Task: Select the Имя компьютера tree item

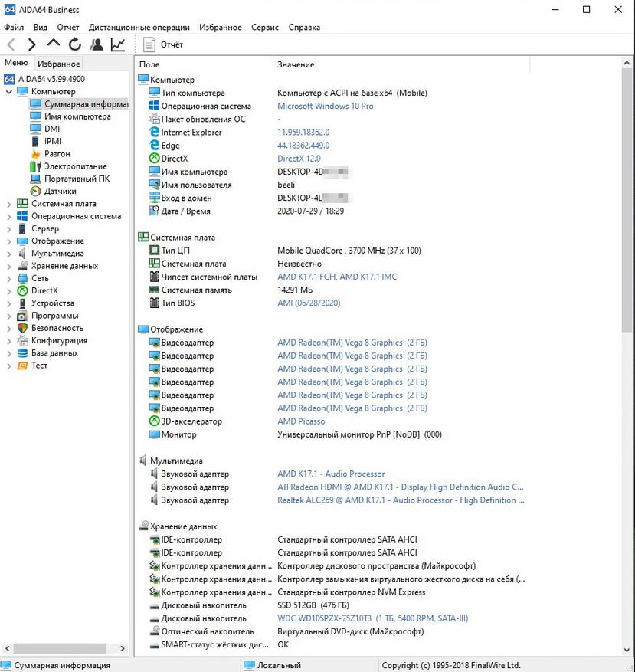Action: [x=77, y=116]
